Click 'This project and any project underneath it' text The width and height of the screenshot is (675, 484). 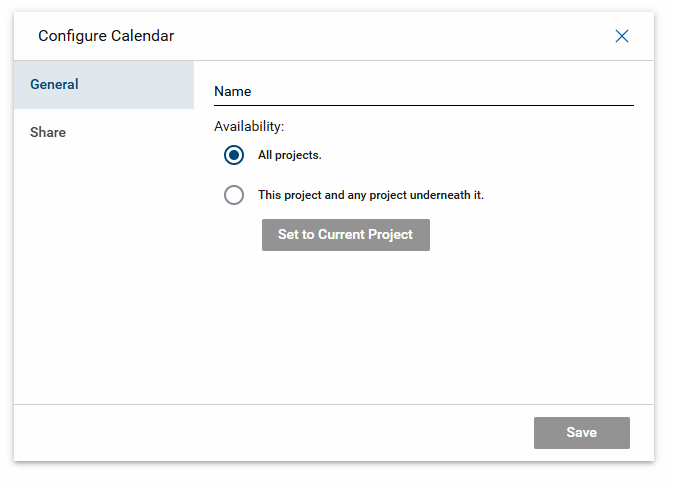(x=370, y=195)
